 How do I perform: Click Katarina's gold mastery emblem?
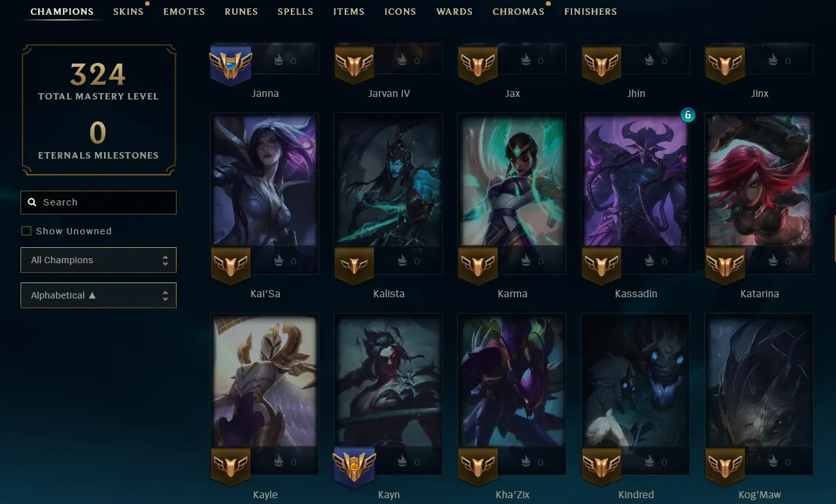coord(725,265)
